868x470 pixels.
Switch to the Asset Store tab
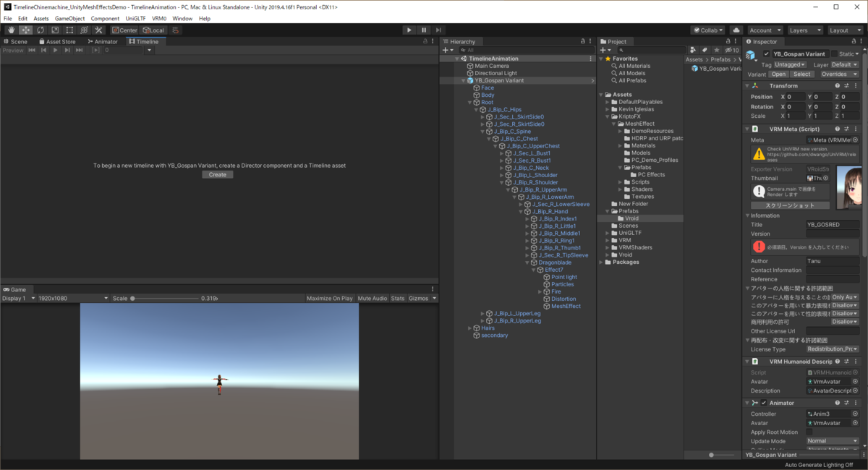tap(57, 42)
